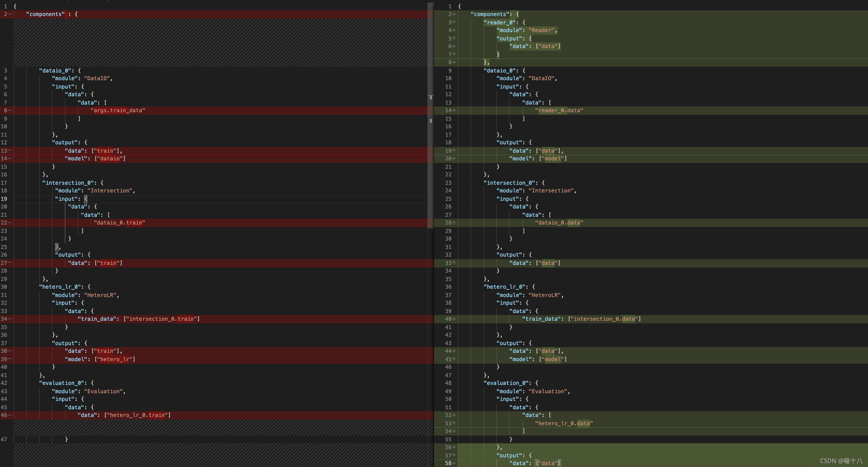Click the "evaluation_0" key in right pane
Viewport: 868px width, 467px height.
coord(506,383)
